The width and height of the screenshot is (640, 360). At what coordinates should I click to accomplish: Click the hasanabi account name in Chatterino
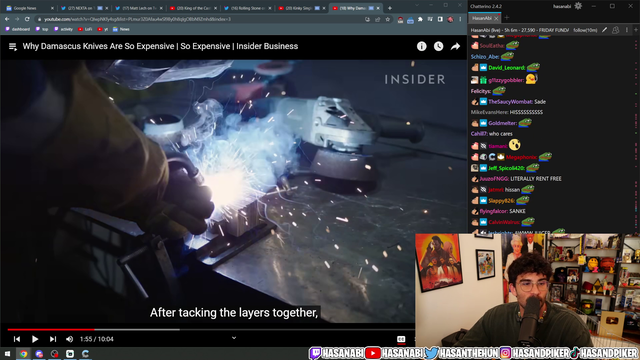562,7
